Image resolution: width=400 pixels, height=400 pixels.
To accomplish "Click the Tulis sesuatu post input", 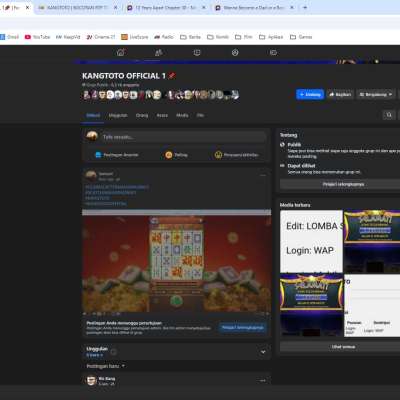I will tap(183, 137).
